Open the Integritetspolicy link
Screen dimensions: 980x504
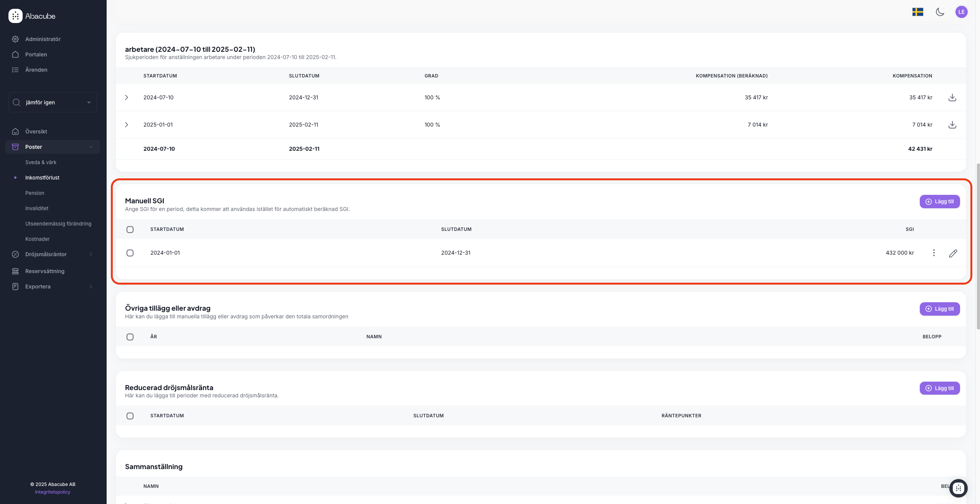(x=53, y=492)
